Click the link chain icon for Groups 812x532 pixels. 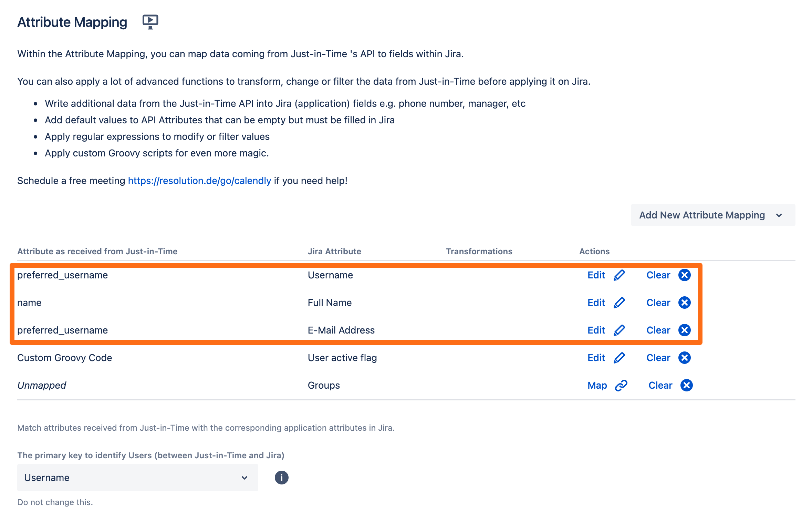pyautogui.click(x=621, y=385)
